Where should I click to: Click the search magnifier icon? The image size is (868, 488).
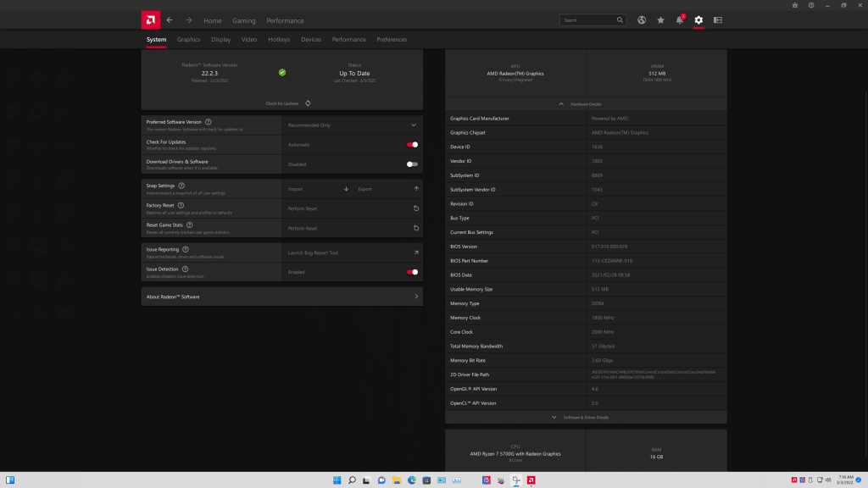pyautogui.click(x=620, y=20)
